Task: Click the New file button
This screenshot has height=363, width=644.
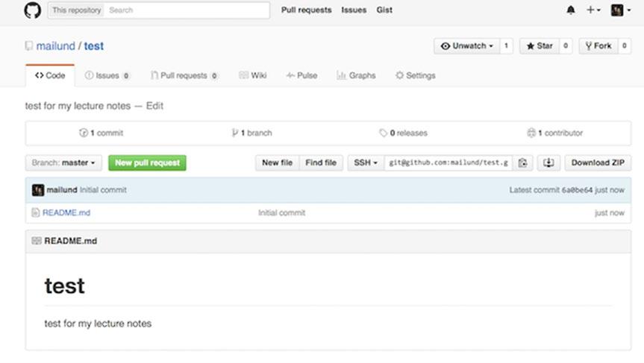Action: click(278, 162)
